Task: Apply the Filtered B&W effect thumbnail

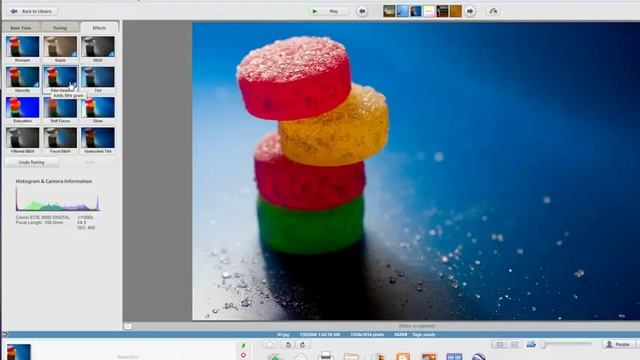Action: tap(22, 138)
